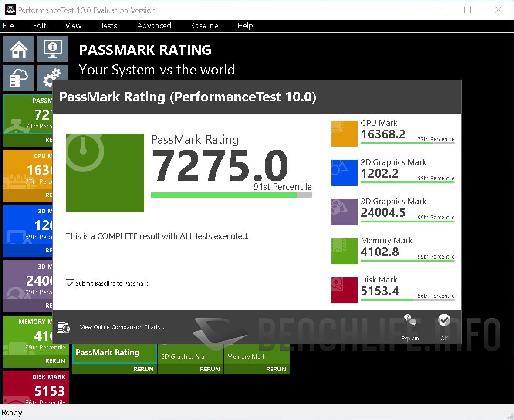Click the 91st percentile progress bar
Image resolution: width=514 pixels, height=420 pixels.
(231, 195)
